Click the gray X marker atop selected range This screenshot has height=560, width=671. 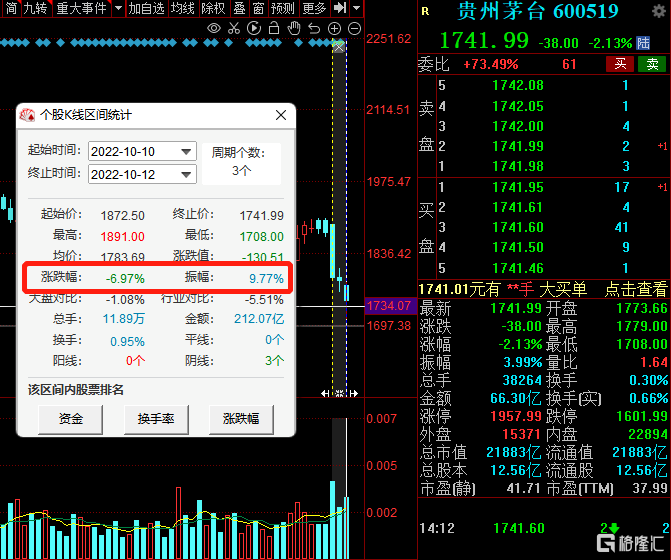pos(339,47)
